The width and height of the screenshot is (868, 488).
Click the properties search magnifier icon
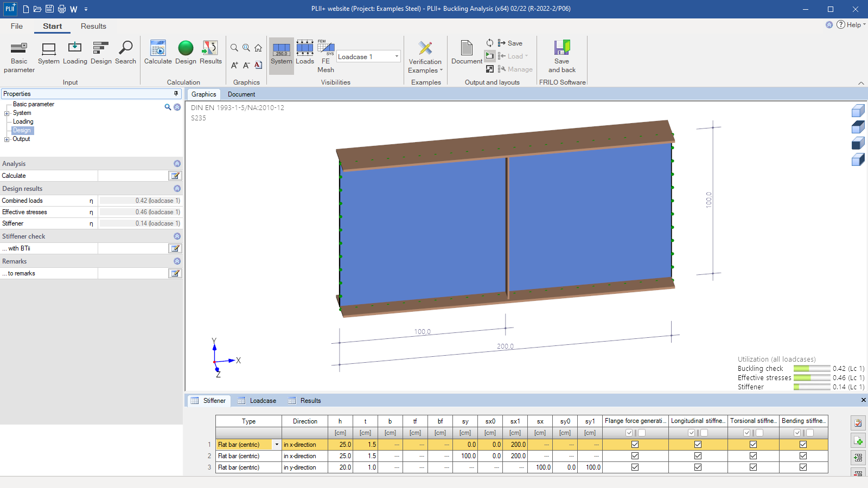(x=168, y=107)
